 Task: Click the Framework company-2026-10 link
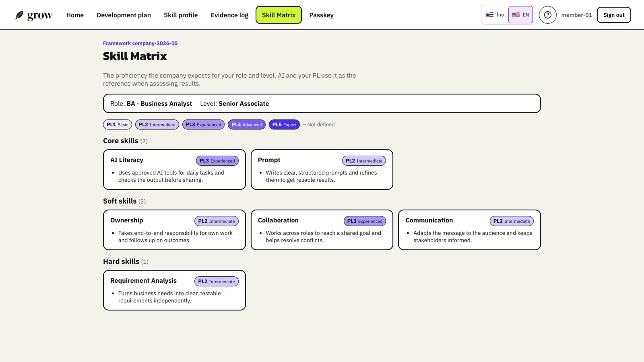click(x=140, y=43)
